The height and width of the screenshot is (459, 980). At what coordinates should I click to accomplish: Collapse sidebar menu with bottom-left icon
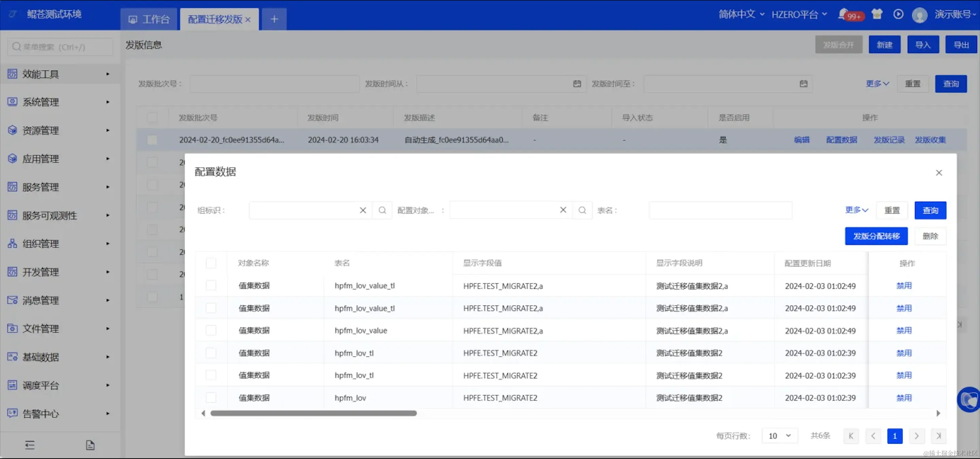coord(30,445)
